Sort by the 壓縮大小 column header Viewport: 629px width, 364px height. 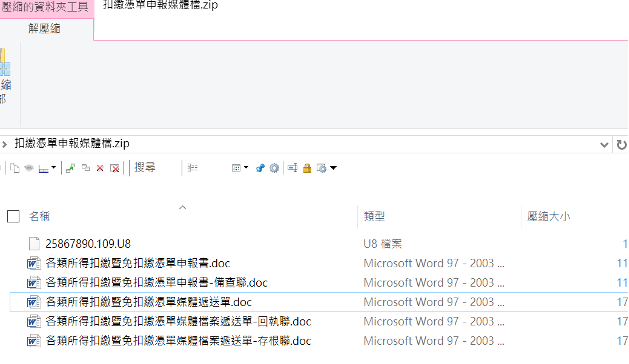tap(548, 216)
